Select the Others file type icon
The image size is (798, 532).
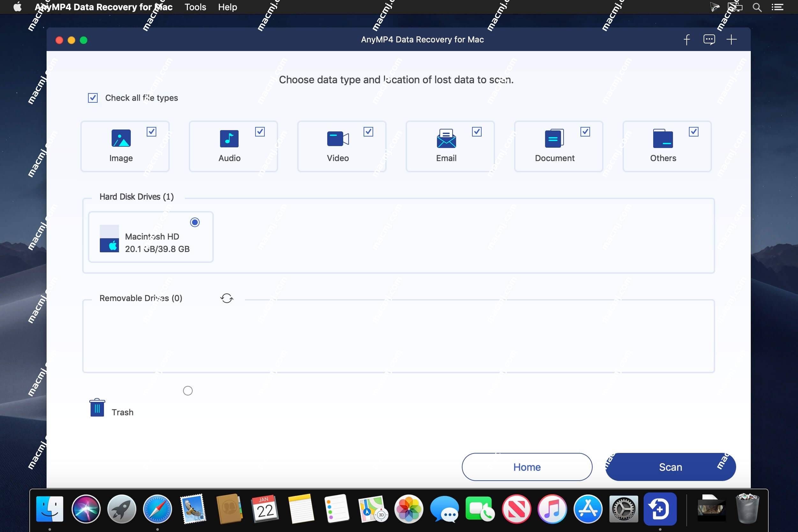(663, 138)
